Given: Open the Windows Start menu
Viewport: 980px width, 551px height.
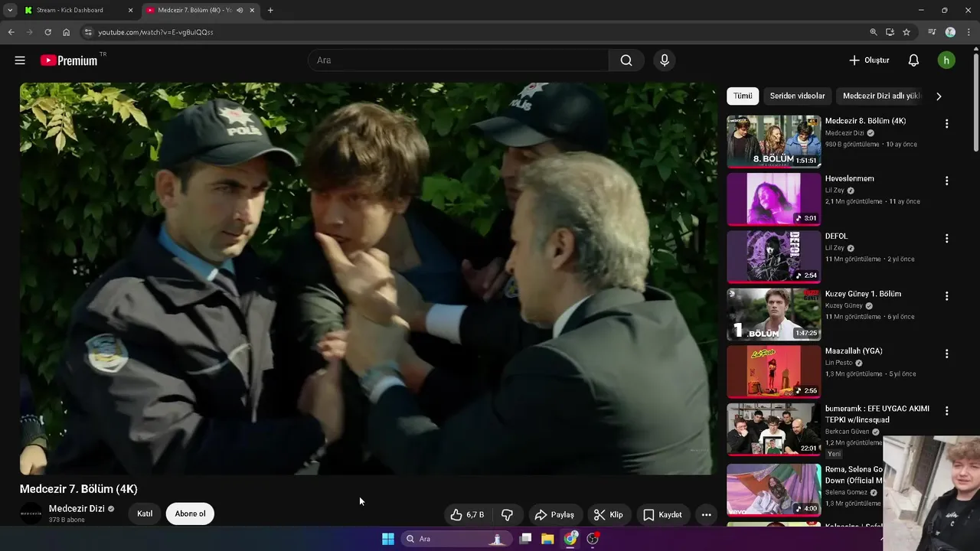Looking at the screenshot, I should 388,539.
